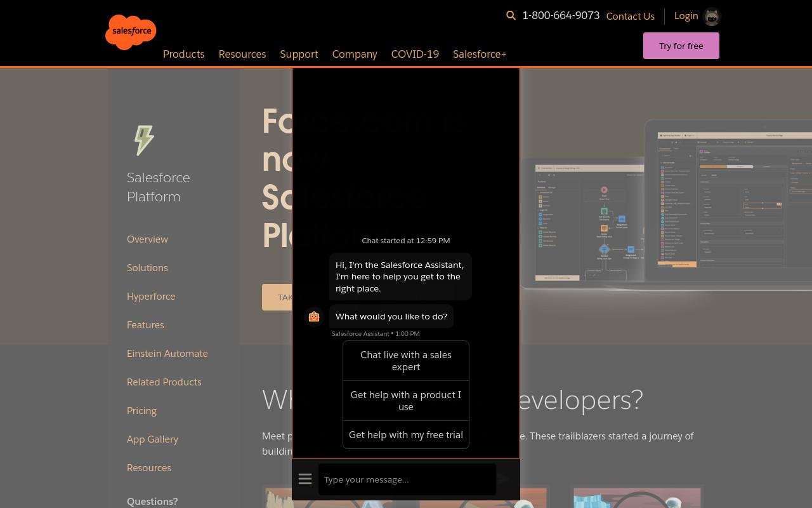812x508 pixels.
Task: Open the Support menu
Action: tap(299, 54)
